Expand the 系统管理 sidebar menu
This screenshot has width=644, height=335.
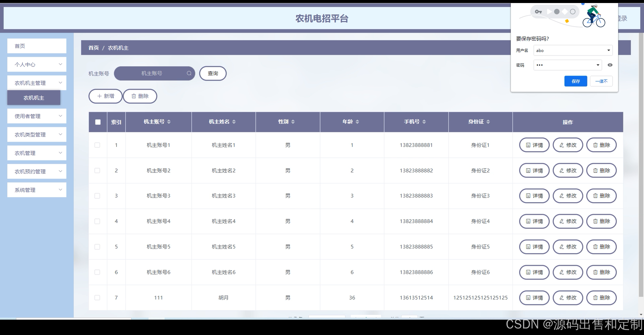37,190
